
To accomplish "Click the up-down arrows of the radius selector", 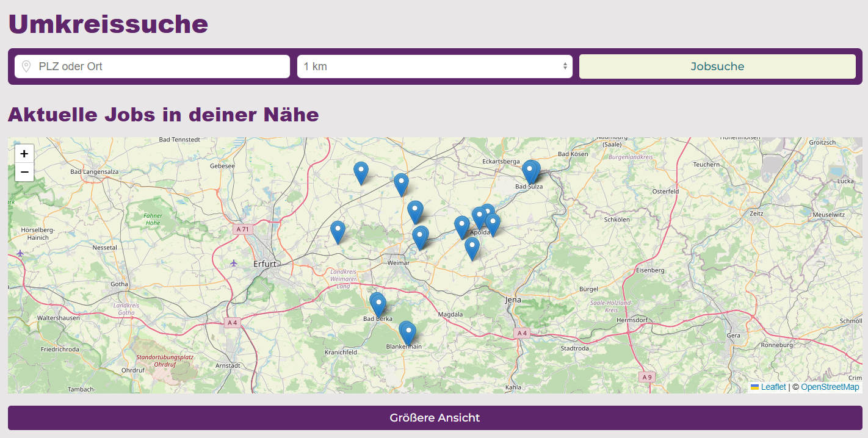I will point(565,66).
